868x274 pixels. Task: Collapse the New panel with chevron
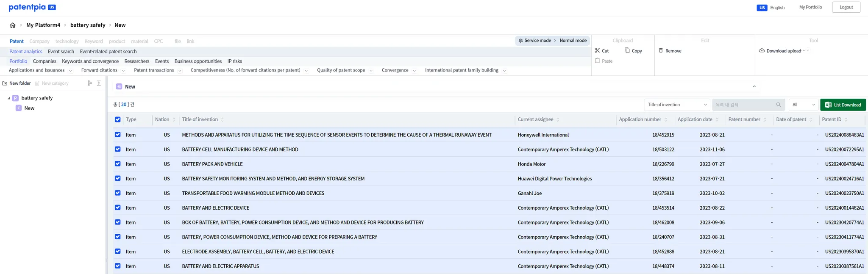pyautogui.click(x=754, y=86)
